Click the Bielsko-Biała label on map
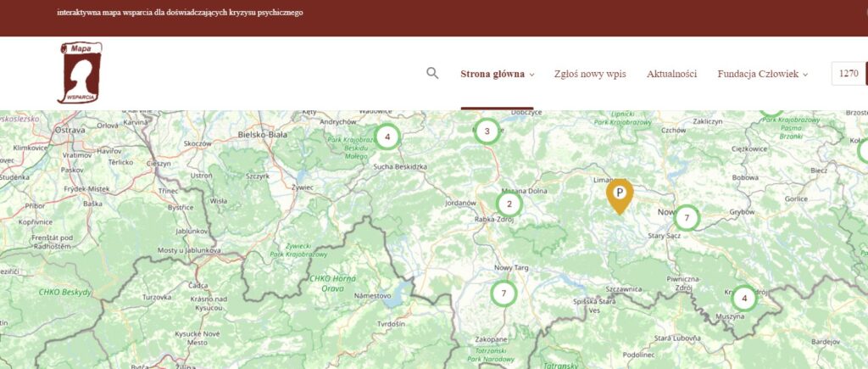The width and height of the screenshot is (868, 369). [262, 134]
